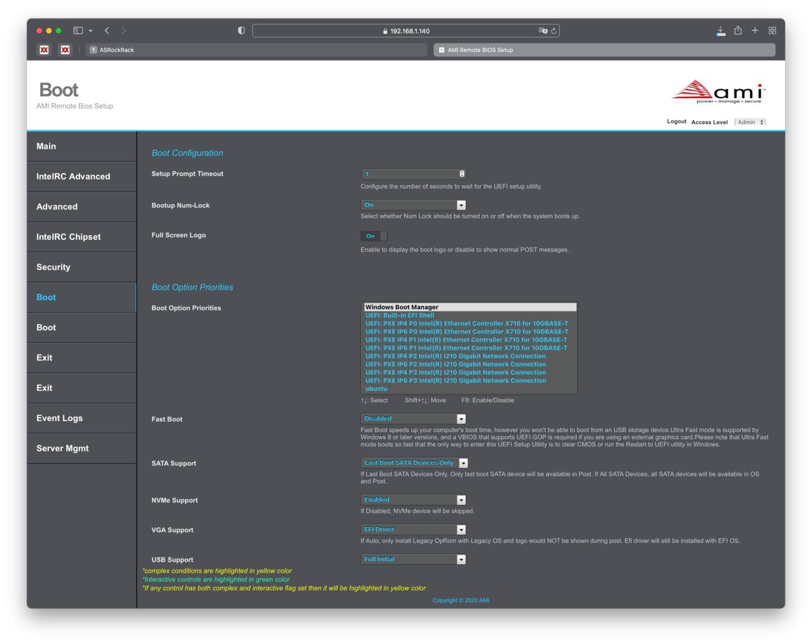Switch to the ASRockRack browser tab

click(256, 50)
